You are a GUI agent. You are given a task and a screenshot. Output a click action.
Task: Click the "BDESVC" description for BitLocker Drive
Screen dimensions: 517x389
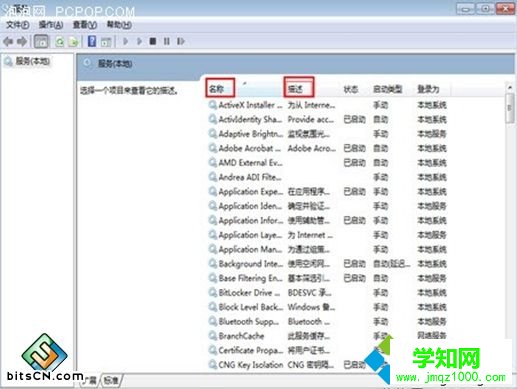pos(309,293)
